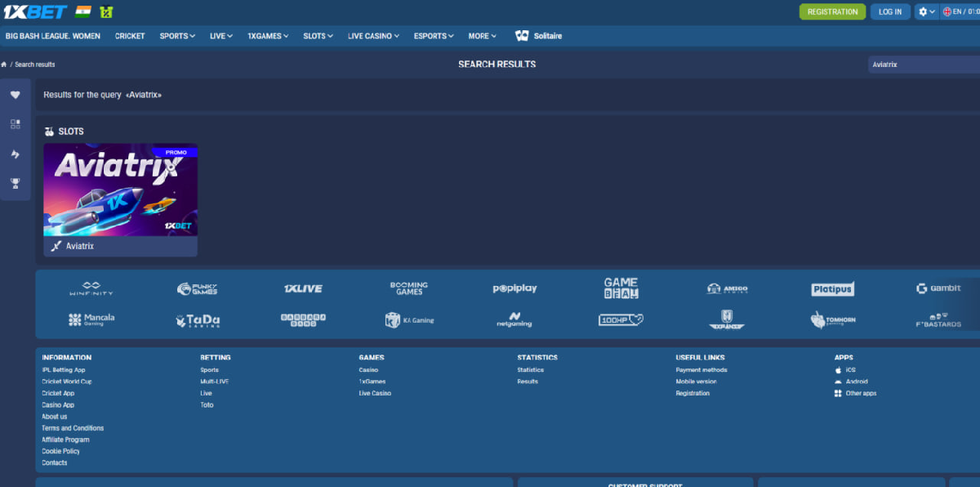The height and width of the screenshot is (487, 980).
Task: Open Mobile version link
Action: [x=696, y=382]
